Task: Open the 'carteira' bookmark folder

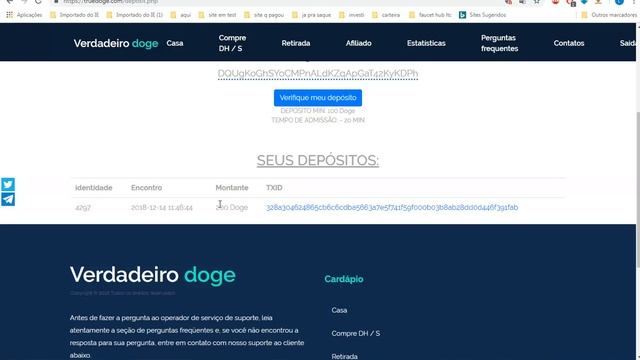Action: pos(386,15)
